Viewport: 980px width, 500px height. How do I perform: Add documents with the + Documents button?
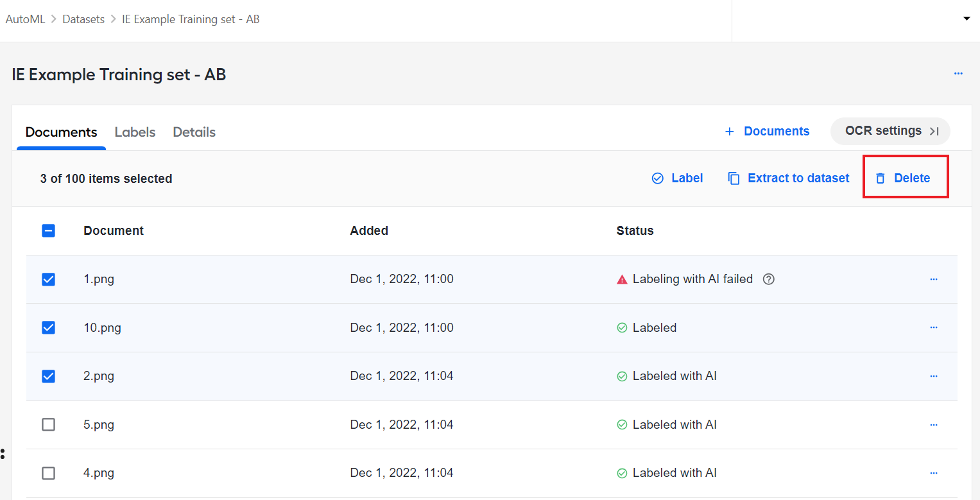tap(767, 131)
